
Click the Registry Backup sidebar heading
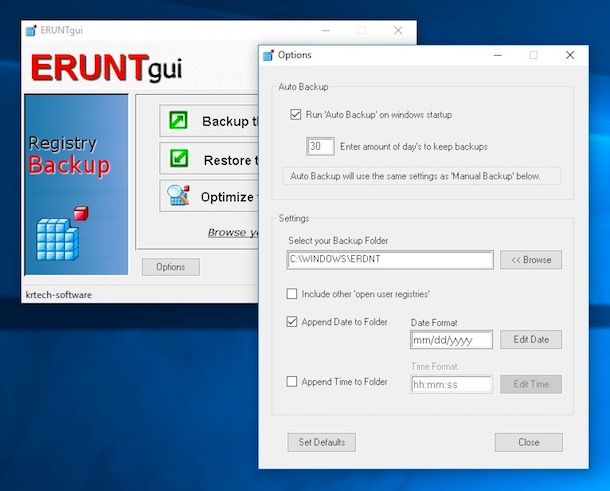pyautogui.click(x=69, y=156)
